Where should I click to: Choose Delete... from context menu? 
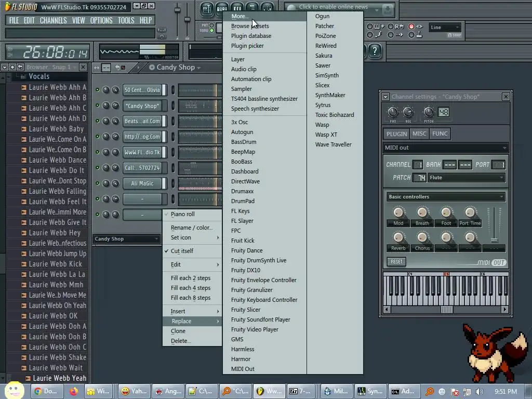coord(192,341)
